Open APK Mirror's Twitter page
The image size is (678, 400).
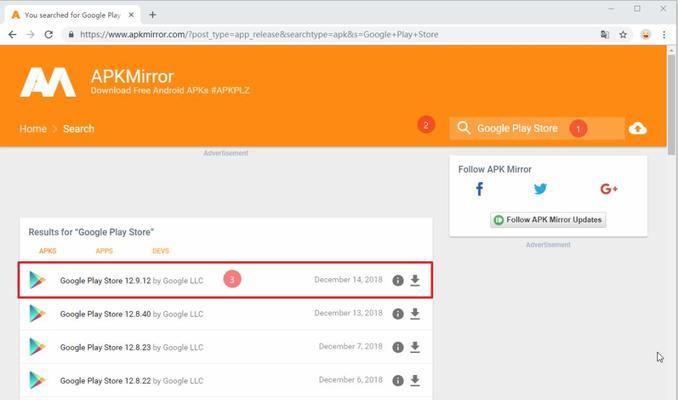coord(540,189)
